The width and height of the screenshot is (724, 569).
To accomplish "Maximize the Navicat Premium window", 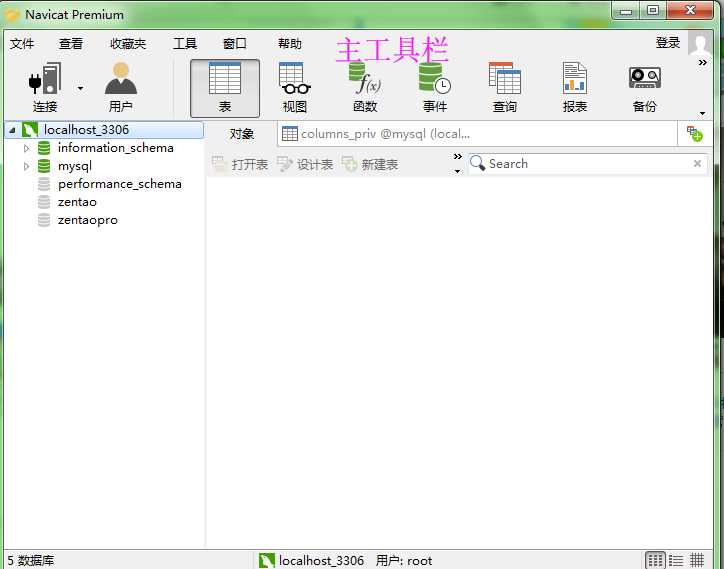I will tap(653, 10).
